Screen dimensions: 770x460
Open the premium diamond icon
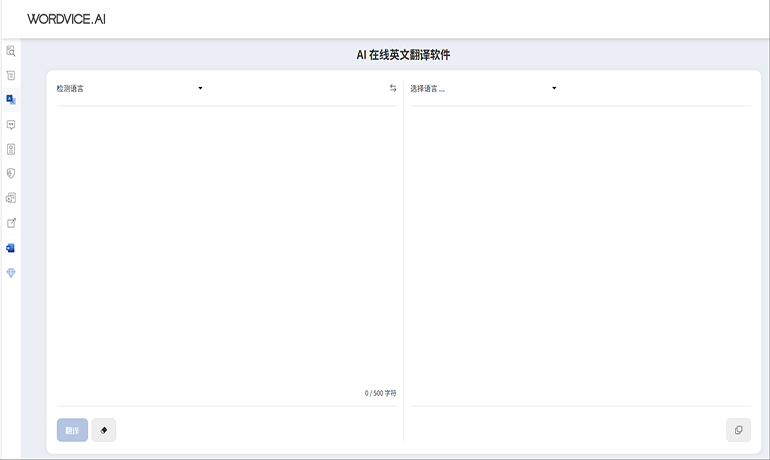pyautogui.click(x=11, y=272)
